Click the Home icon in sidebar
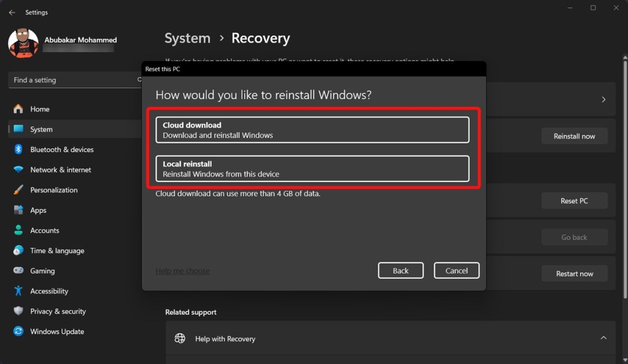The image size is (628, 364). 18,109
